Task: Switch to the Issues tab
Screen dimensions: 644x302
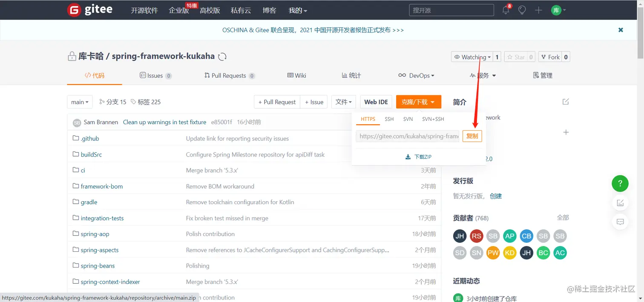Action: pos(155,75)
